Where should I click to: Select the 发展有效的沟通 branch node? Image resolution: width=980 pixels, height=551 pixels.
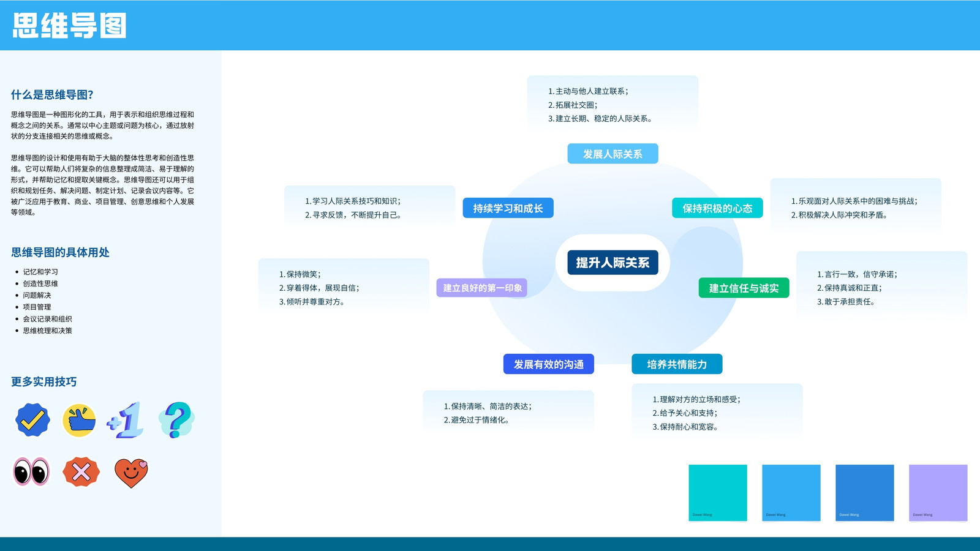pyautogui.click(x=548, y=364)
